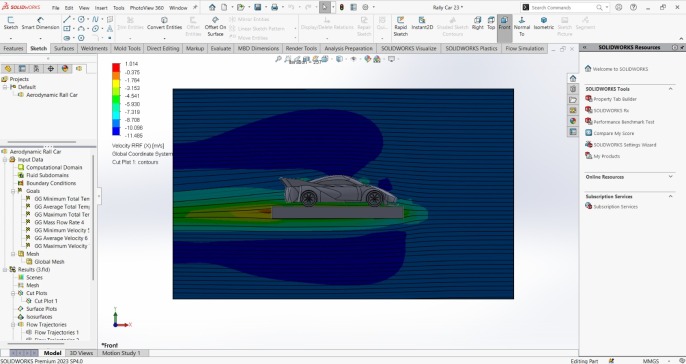This screenshot has width=686, height=364.
Task: Open the Flow Simulation analysis tree tab
Action: coord(79,68)
